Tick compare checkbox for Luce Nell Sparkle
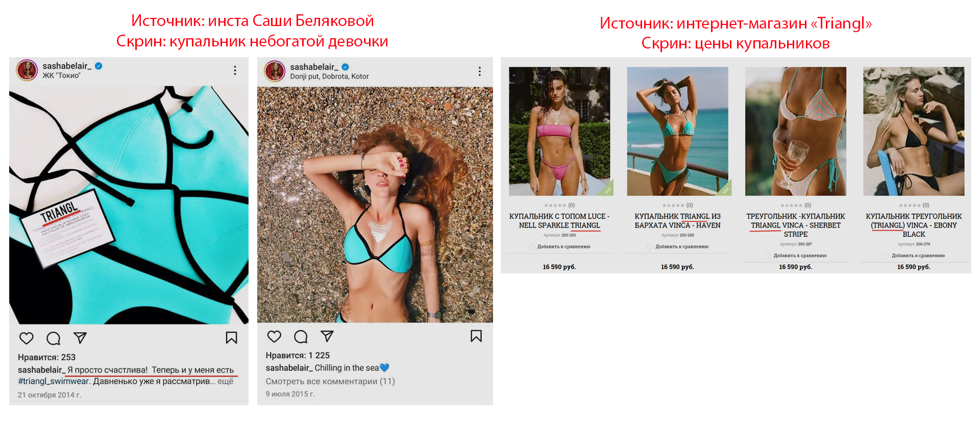 532,247
